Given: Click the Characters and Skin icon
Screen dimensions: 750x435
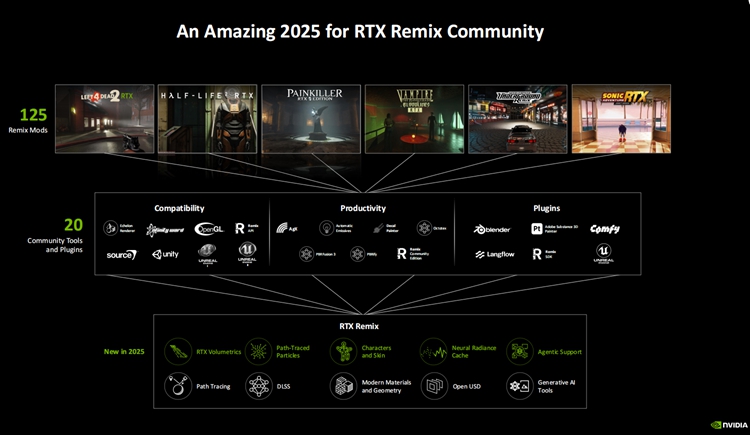Looking at the screenshot, I should pyautogui.click(x=344, y=352).
